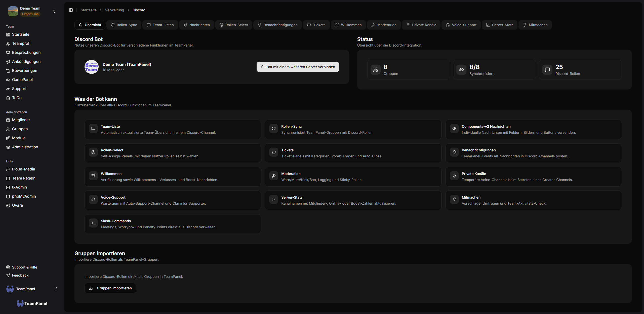The width and height of the screenshot is (644, 314).
Task: Go to the Mitmachen tab
Action: click(x=535, y=25)
